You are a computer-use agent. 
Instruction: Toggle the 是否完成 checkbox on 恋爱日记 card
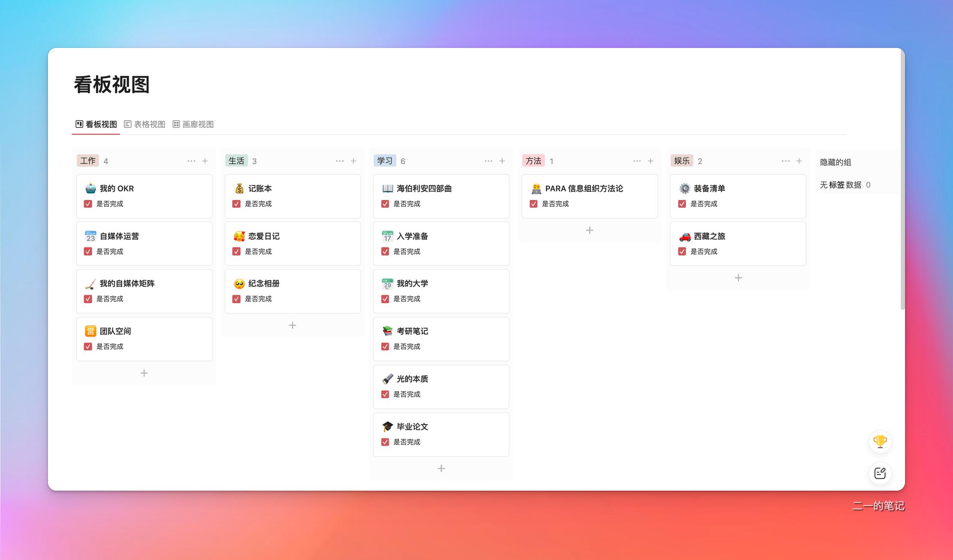pos(236,251)
